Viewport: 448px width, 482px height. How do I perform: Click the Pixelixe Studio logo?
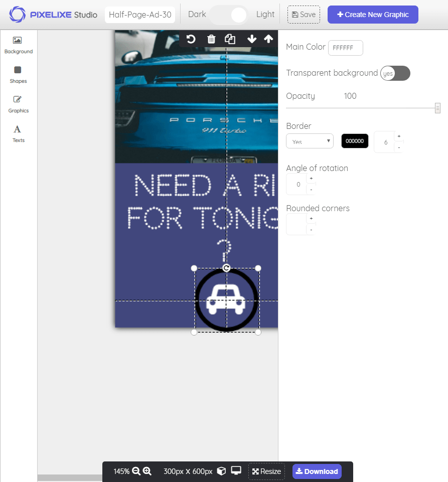click(x=53, y=15)
